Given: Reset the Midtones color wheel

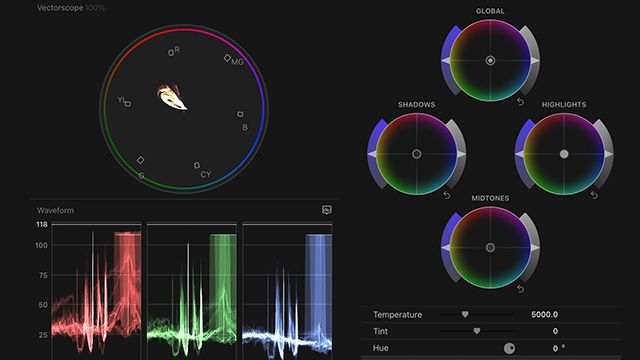Looking at the screenshot, I should [x=520, y=289].
